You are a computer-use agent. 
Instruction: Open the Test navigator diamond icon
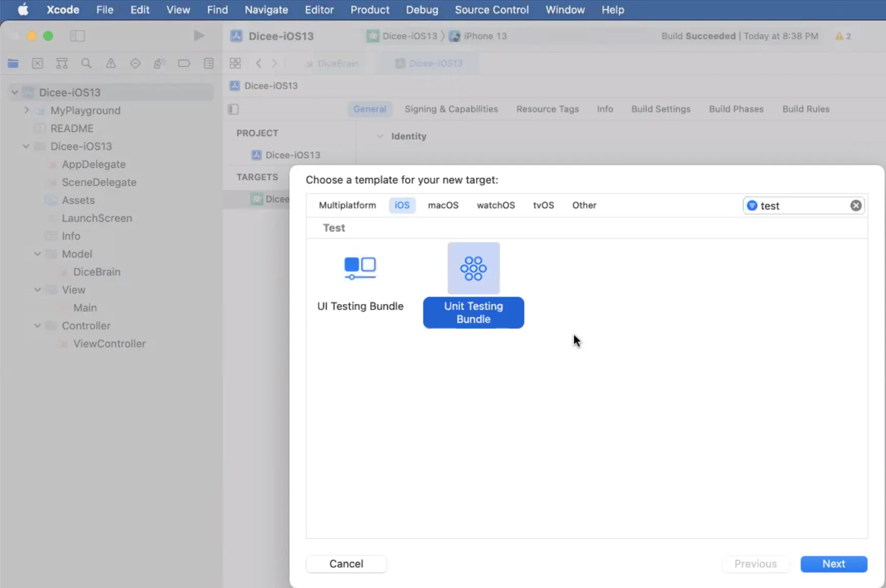click(135, 63)
